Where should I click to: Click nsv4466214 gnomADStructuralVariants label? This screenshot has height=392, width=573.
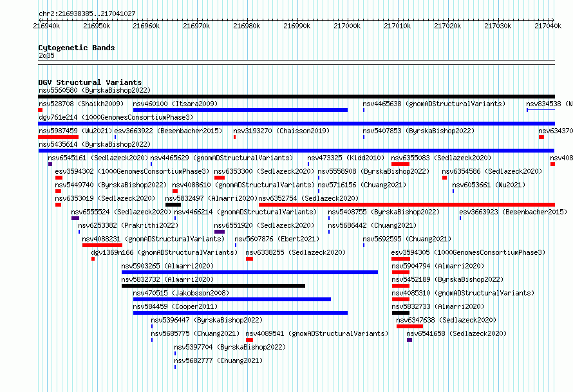point(245,212)
